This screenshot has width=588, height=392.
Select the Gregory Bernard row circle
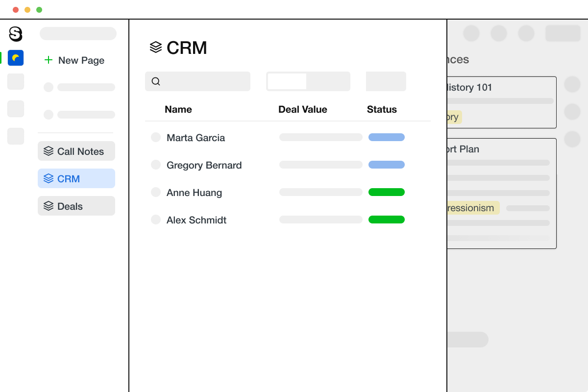156,165
